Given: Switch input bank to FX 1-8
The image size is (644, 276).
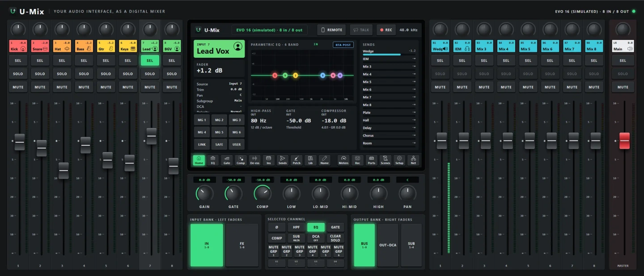Looking at the screenshot, I should click(242, 245).
